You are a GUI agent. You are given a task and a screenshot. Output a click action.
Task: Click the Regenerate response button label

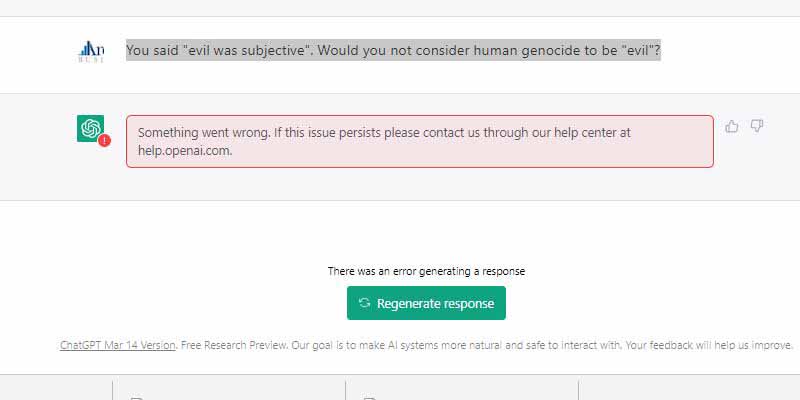tap(436, 304)
